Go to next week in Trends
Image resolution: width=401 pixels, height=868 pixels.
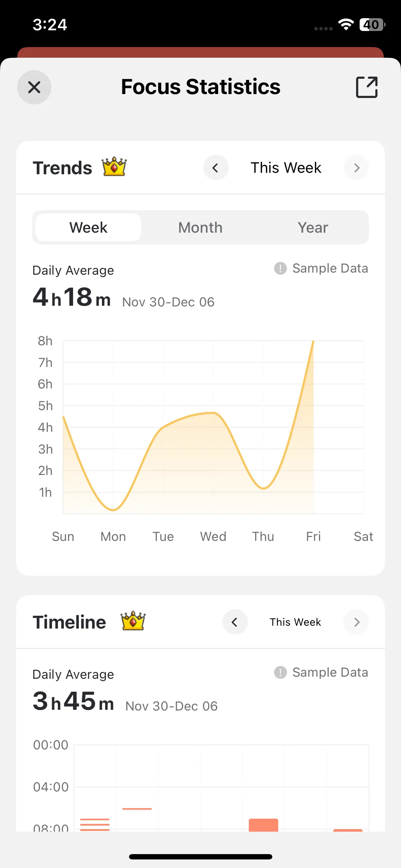pyautogui.click(x=356, y=168)
